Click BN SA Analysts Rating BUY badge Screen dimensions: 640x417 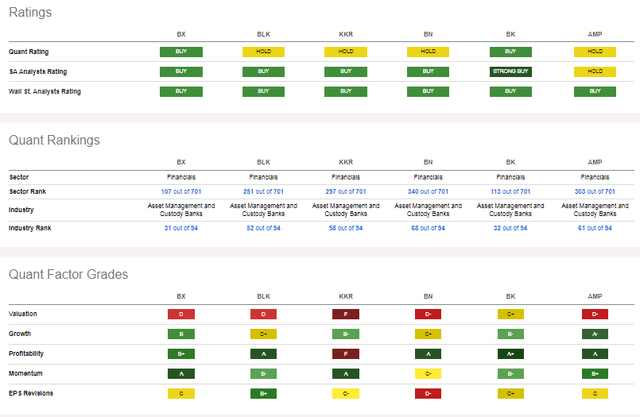coord(428,72)
